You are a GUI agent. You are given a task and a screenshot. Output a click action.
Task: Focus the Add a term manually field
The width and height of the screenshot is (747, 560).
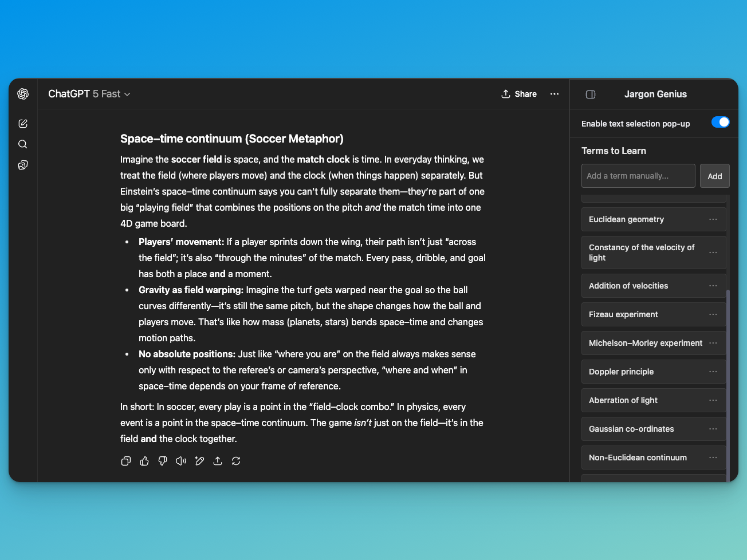pyautogui.click(x=638, y=176)
